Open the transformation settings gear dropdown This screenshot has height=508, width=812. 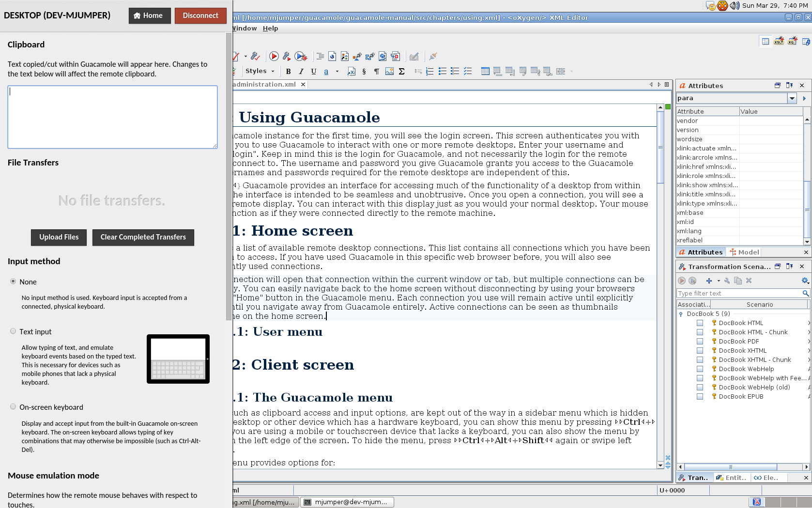[805, 281]
